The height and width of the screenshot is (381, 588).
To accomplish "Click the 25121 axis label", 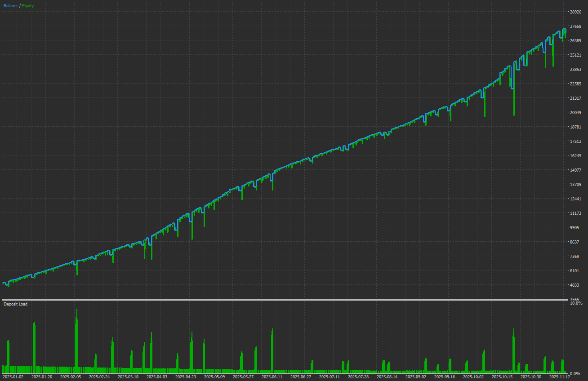I will pos(575,55).
